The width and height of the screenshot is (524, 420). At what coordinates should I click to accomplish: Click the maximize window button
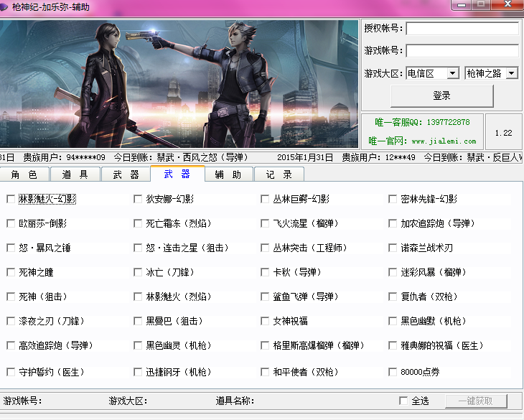point(481,4)
